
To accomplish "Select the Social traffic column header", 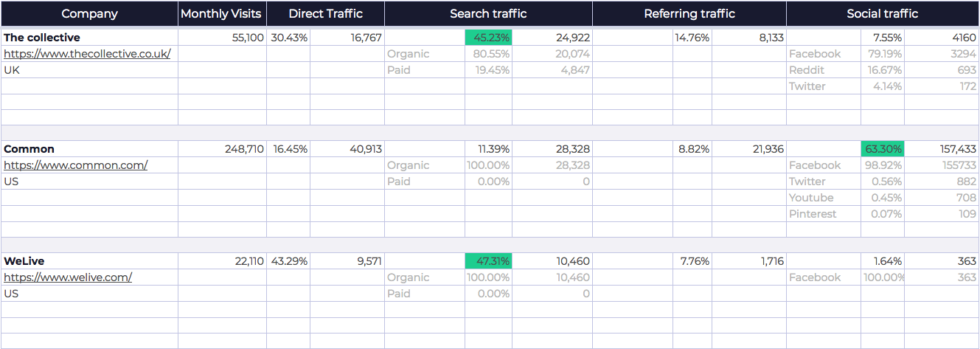I will 883,14.
